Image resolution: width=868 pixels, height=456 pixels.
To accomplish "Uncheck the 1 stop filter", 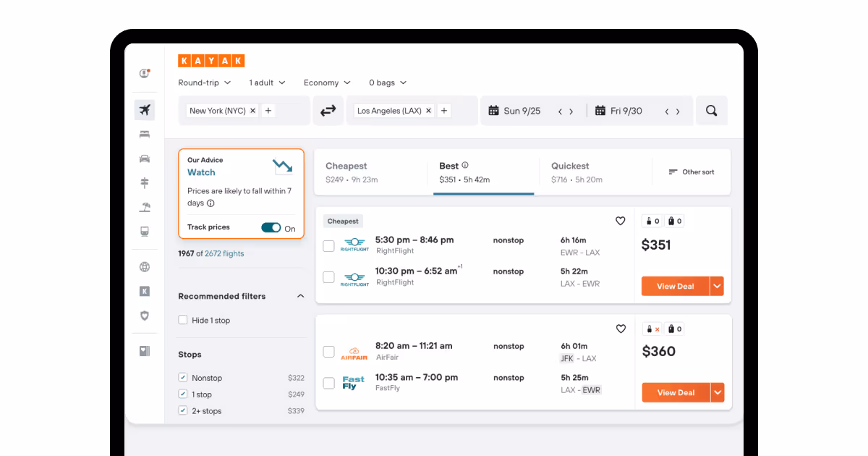I will tap(183, 394).
